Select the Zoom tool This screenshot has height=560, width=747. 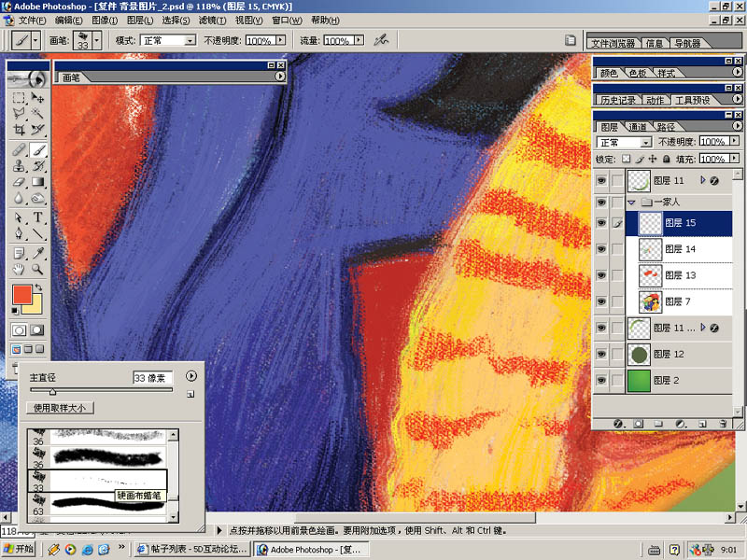coord(37,270)
